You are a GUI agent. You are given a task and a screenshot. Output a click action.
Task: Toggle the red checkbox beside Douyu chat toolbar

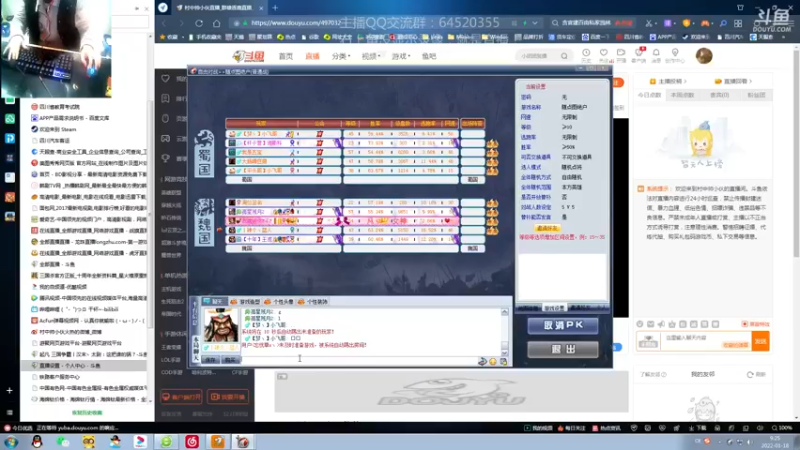point(745,324)
